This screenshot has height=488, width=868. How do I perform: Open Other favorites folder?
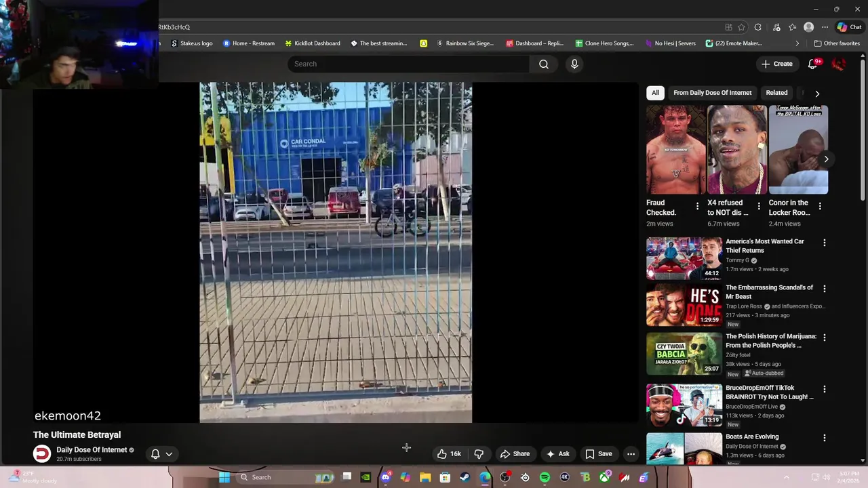click(837, 43)
